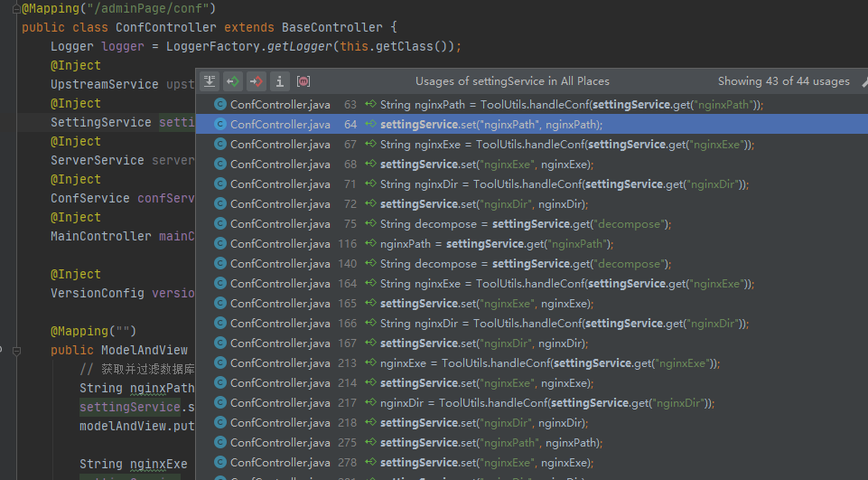
Task: Click class icon on line 63 usage row
Action: [x=220, y=104]
